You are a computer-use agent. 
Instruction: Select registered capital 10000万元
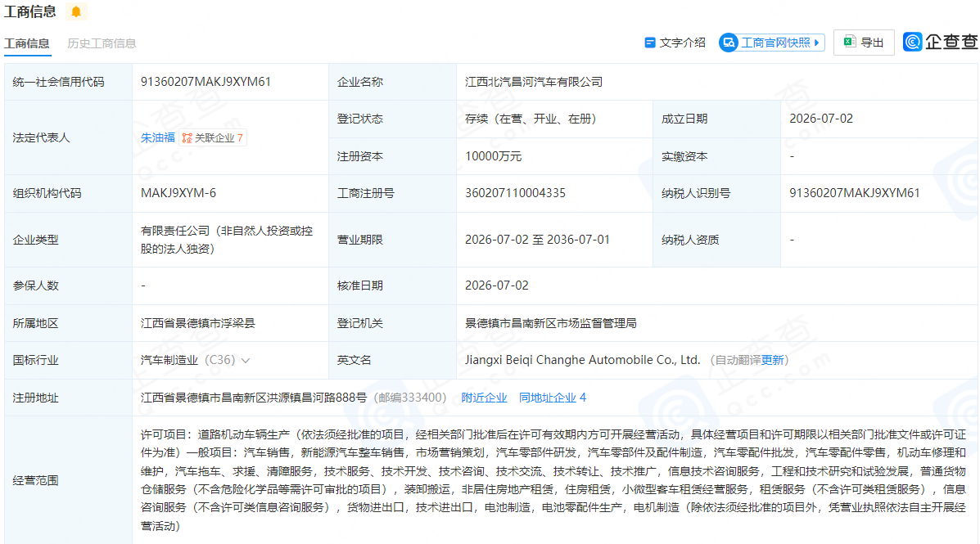[493, 156]
